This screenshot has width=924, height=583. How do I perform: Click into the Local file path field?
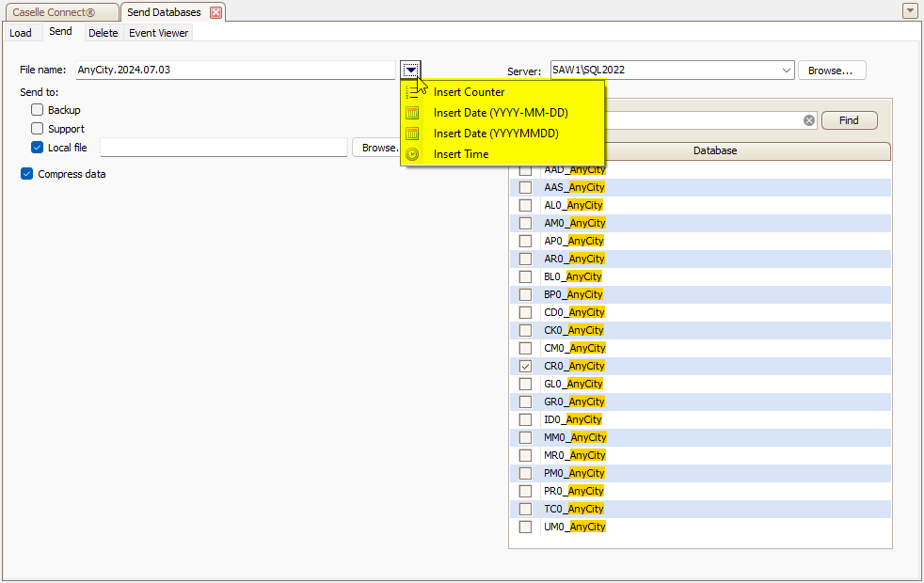click(224, 148)
